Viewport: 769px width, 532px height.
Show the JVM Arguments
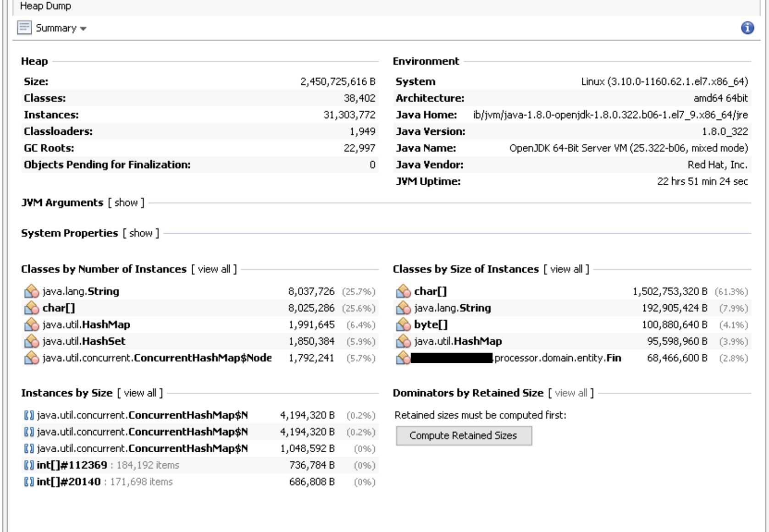tap(126, 203)
